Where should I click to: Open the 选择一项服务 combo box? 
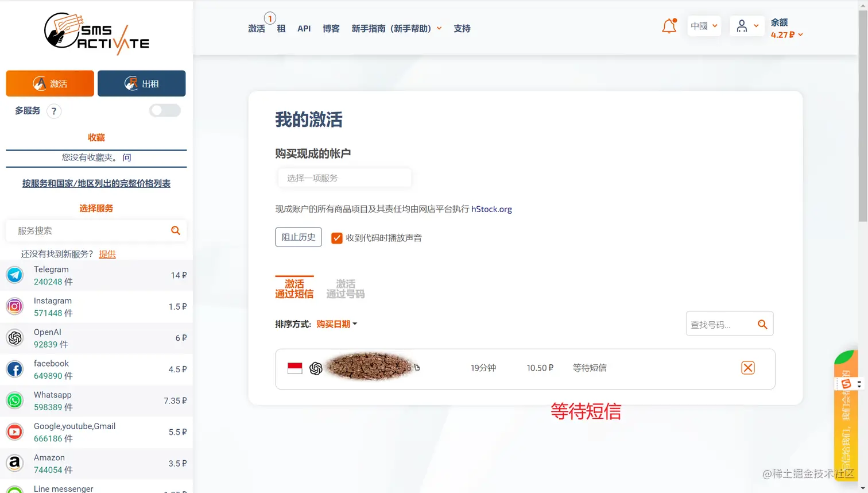point(344,178)
